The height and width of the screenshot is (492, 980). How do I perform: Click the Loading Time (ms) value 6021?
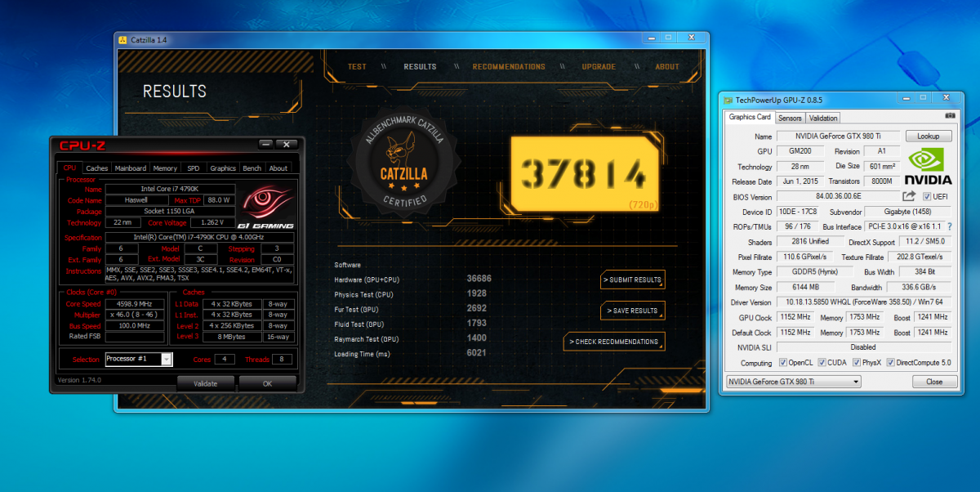pyautogui.click(x=477, y=353)
